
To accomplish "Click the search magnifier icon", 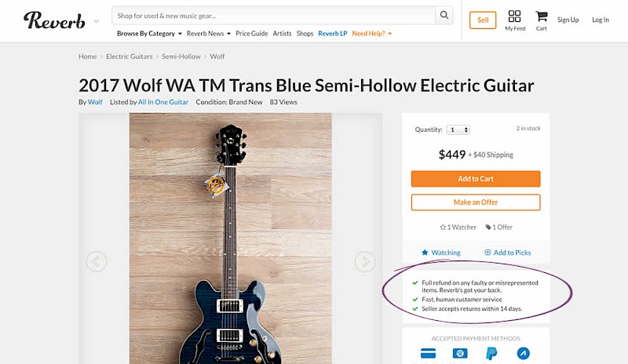I will tap(444, 15).
